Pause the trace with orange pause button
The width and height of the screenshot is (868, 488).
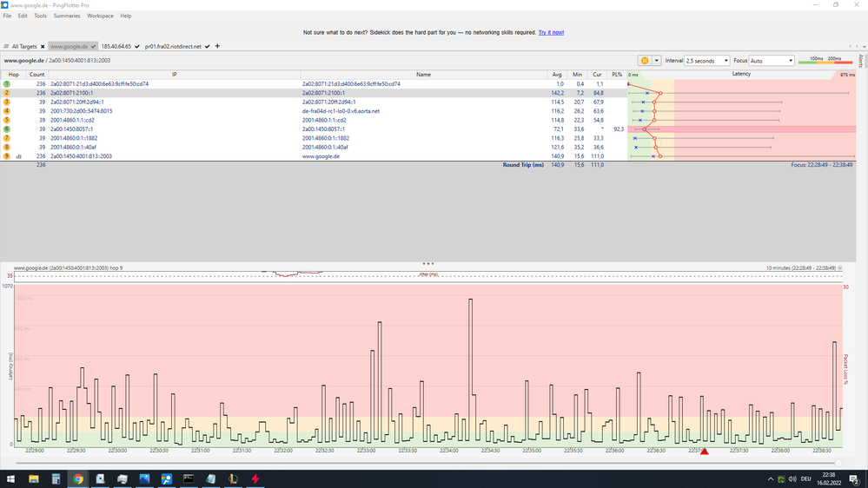tap(645, 61)
